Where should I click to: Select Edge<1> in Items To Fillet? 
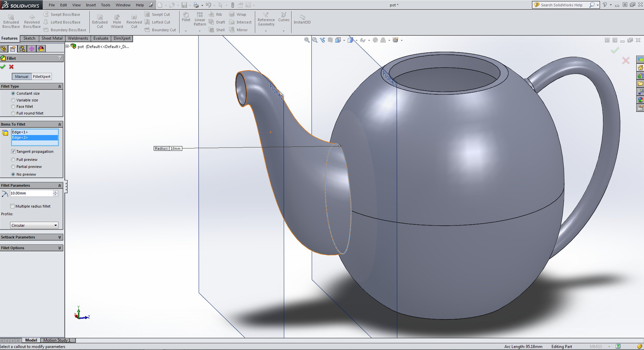(x=35, y=132)
